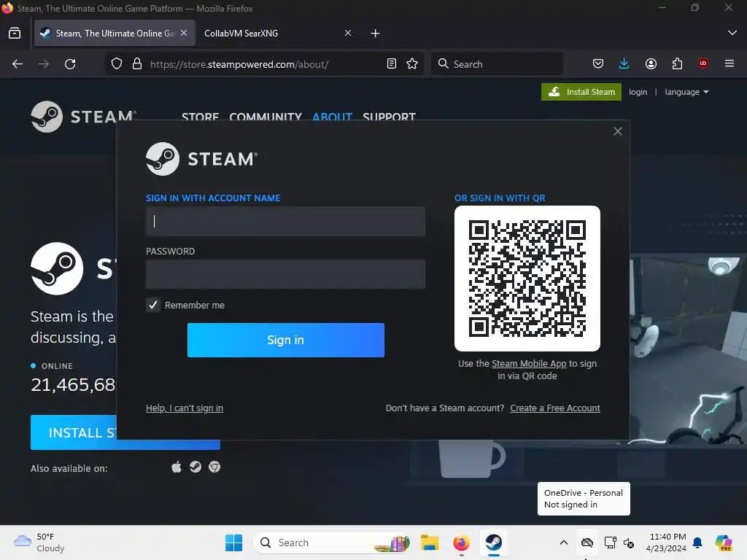
Task: Click Create a Free Account link
Action: (555, 408)
